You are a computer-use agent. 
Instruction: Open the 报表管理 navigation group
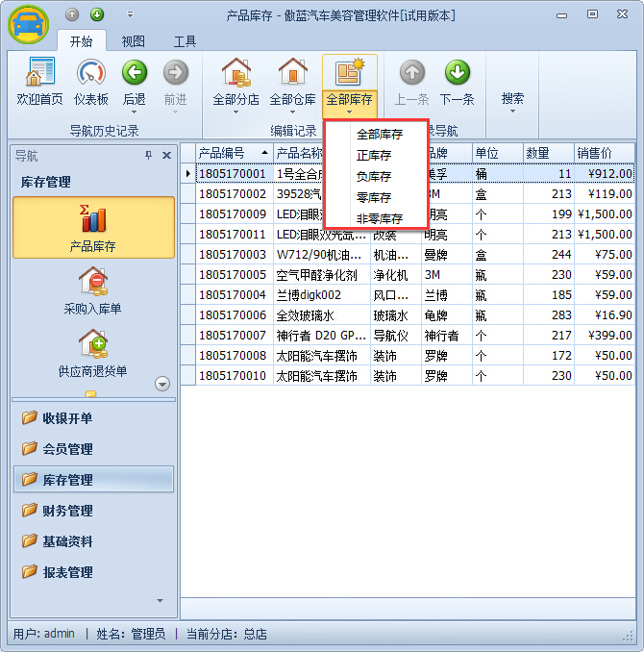pyautogui.click(x=67, y=572)
